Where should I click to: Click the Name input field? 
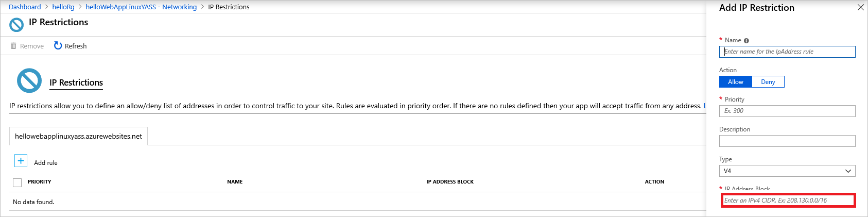[787, 52]
